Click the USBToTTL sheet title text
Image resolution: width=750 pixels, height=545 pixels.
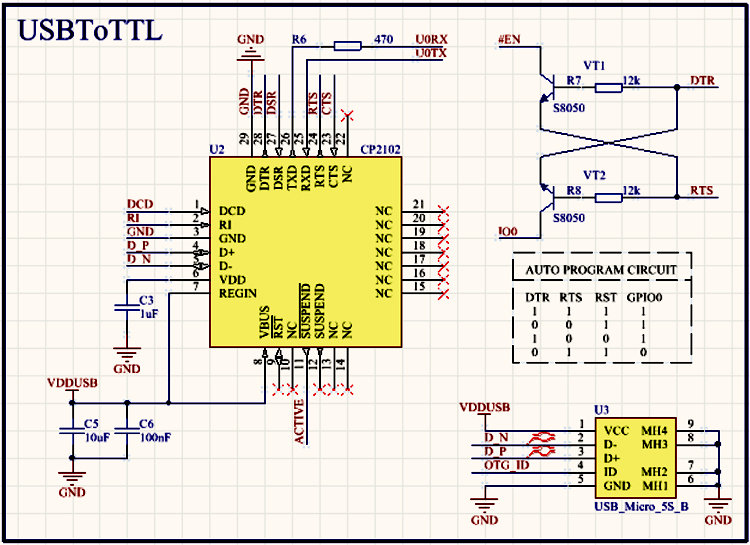pyautogui.click(x=90, y=30)
